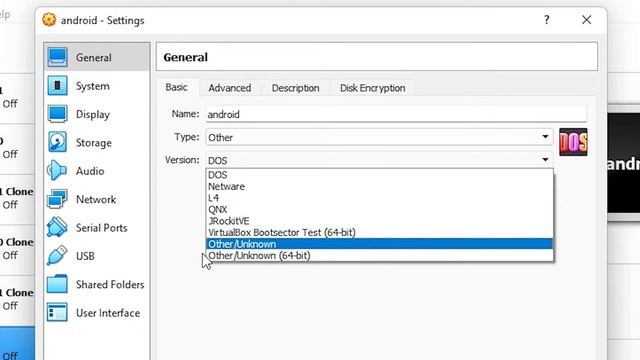Click the General monitor icon in sidebar
The width and height of the screenshot is (640, 360).
pyautogui.click(x=57, y=57)
